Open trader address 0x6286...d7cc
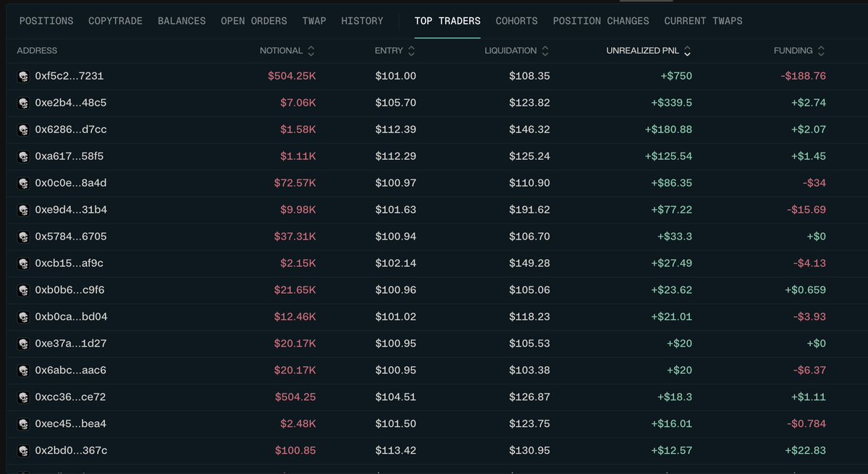 (x=71, y=130)
